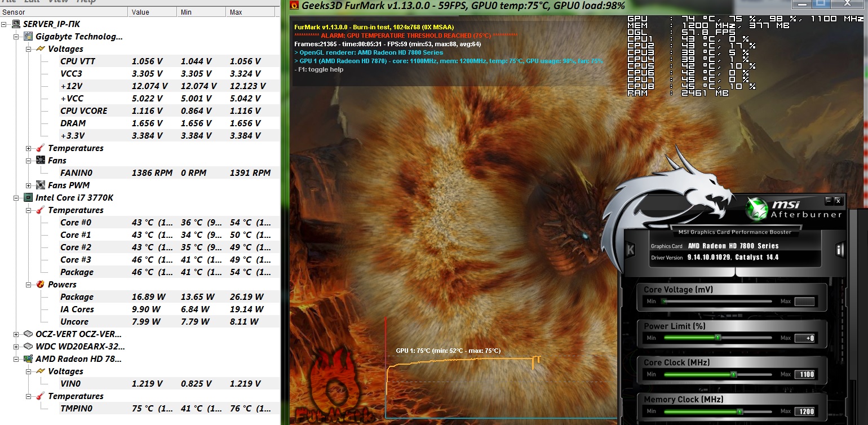Click the Sensor column header
The width and height of the screenshot is (868, 425).
[63, 12]
